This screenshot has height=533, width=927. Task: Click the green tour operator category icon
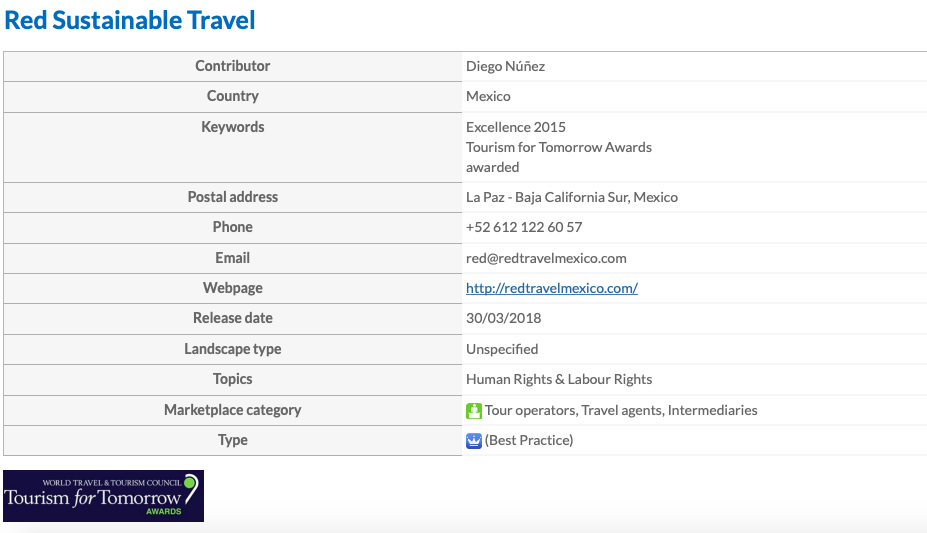(474, 411)
